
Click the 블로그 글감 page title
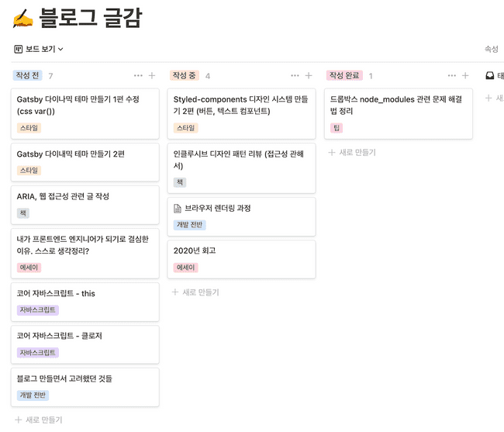[91, 18]
